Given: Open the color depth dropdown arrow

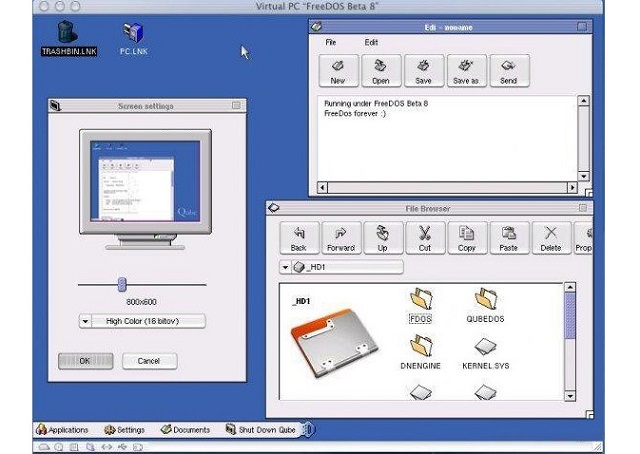Looking at the screenshot, I should [85, 321].
